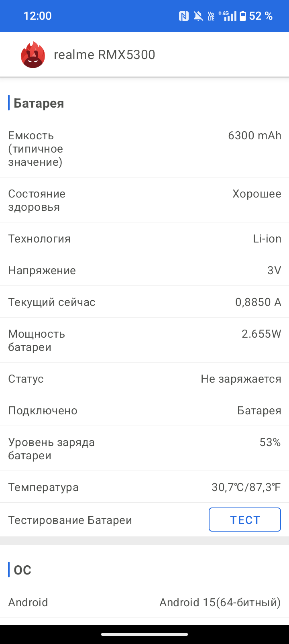Tap the bottom navigation gesture handle
Viewport: 289px width, 644px height.
(x=144, y=634)
